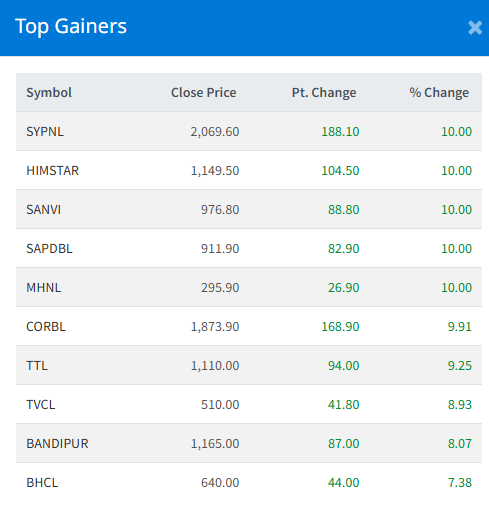Screen dimensions: 489x516
Task: Open the CORBL stock symbol
Action: coord(46,326)
